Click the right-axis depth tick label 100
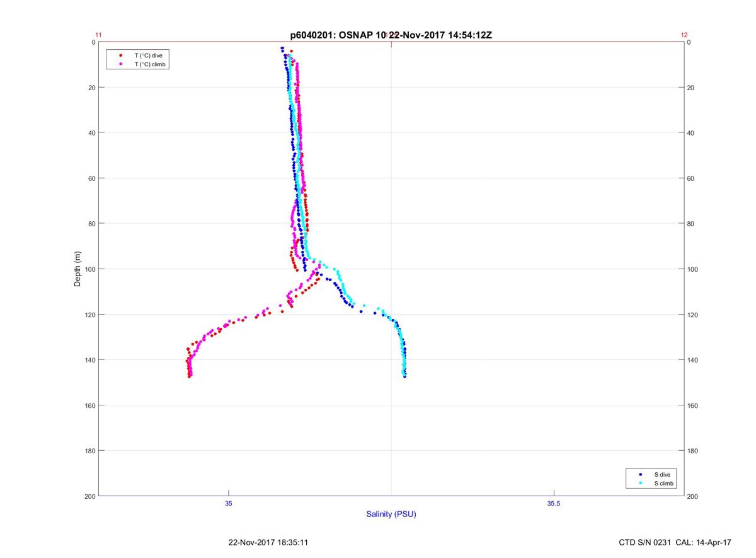Image resolution: width=756 pixels, height=558 pixels. pos(692,269)
